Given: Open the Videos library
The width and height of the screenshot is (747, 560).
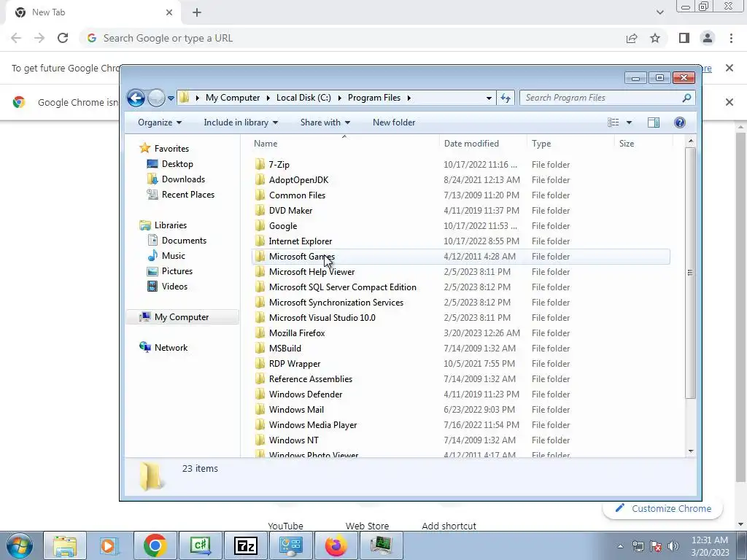Looking at the screenshot, I should click(x=174, y=286).
